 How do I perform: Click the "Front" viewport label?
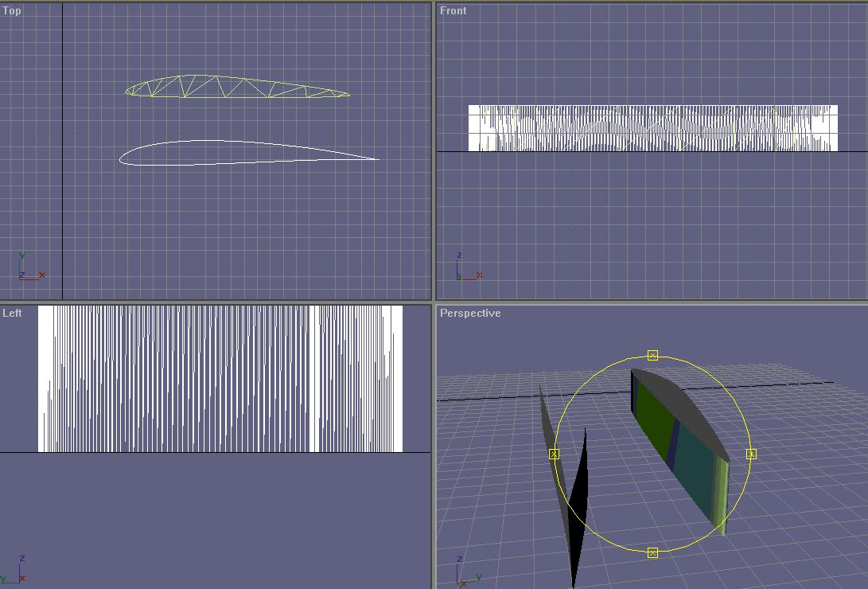[453, 10]
